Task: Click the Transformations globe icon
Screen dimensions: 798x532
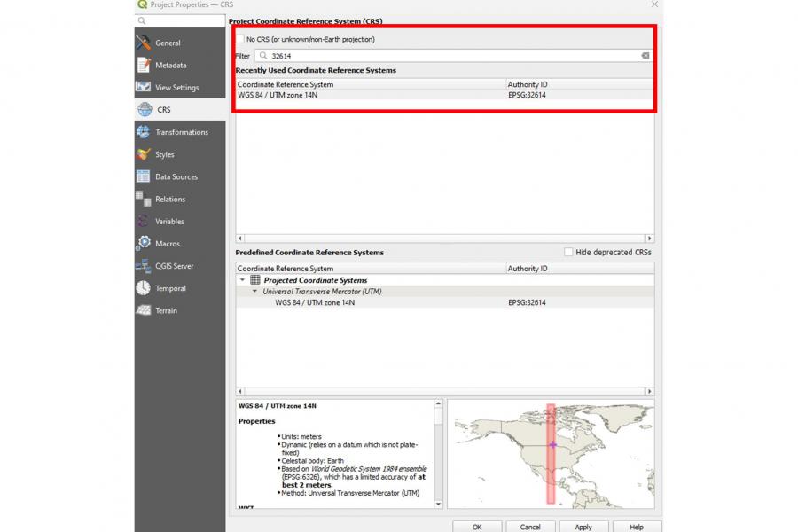Action: 144,132
